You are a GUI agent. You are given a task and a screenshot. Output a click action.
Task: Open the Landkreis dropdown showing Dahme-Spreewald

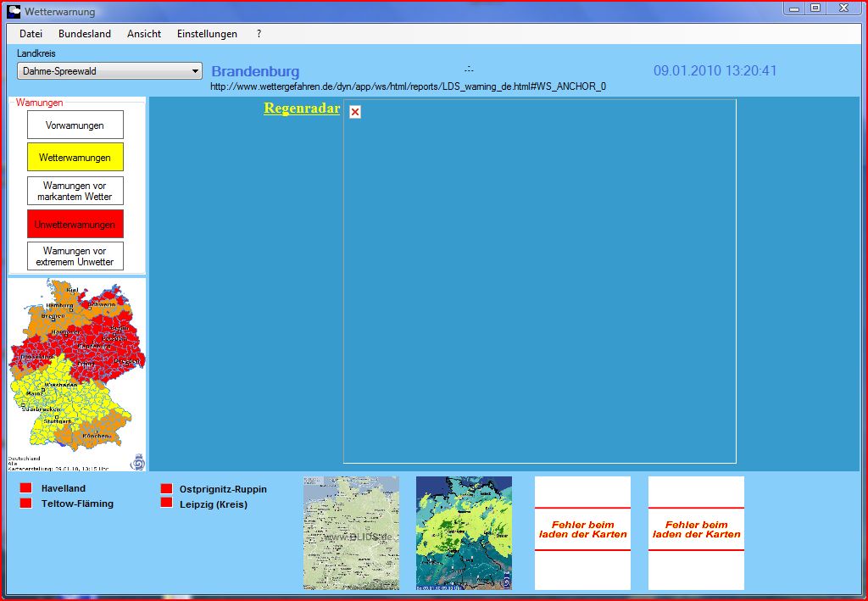(109, 71)
